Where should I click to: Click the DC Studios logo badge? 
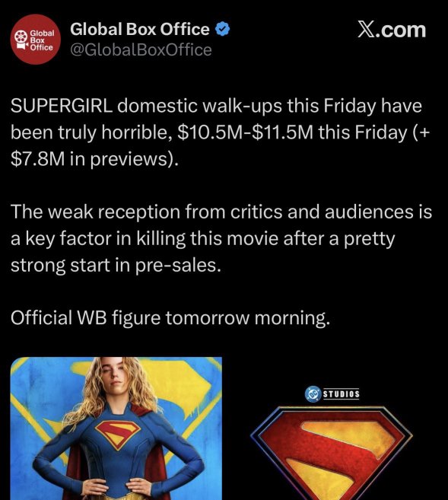click(x=332, y=394)
